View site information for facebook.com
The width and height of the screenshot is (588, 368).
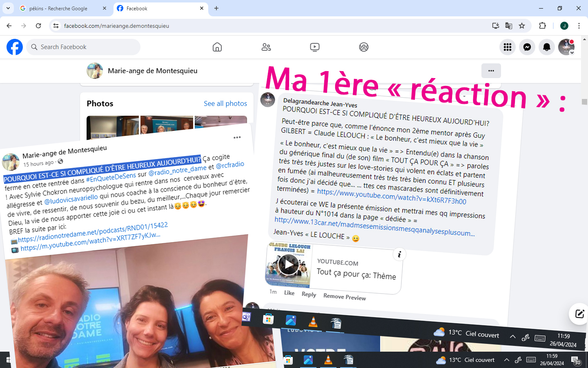click(56, 26)
